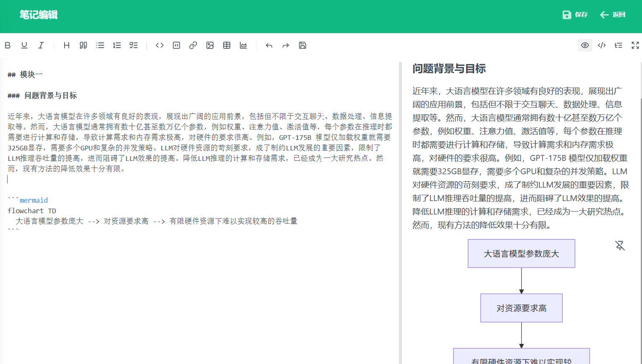Apply italic formatting
This screenshot has width=642, height=364.
coord(41,45)
